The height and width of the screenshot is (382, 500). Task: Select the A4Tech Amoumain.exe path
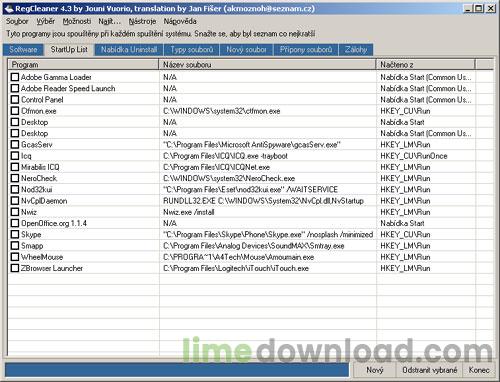coord(238,257)
